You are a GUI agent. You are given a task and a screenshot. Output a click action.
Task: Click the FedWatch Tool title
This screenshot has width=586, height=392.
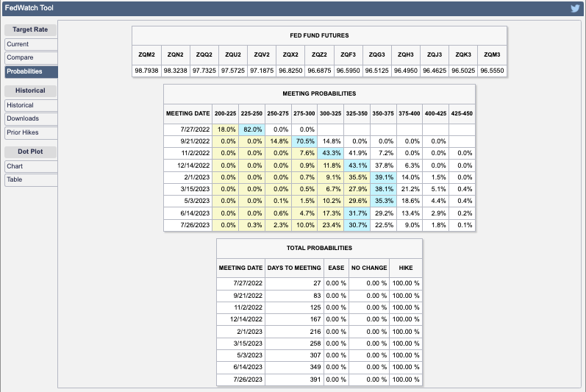pyautogui.click(x=29, y=8)
